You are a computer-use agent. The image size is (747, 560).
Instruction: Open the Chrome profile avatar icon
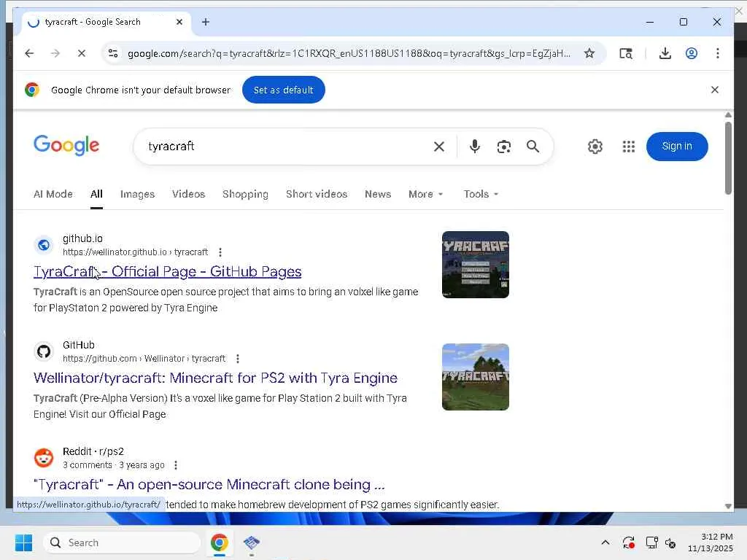692,53
